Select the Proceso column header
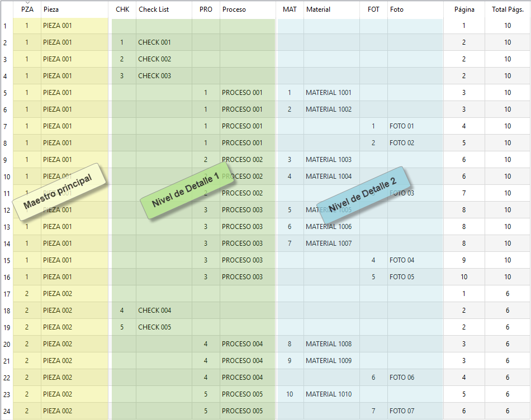531x420 pixels. tap(234, 9)
